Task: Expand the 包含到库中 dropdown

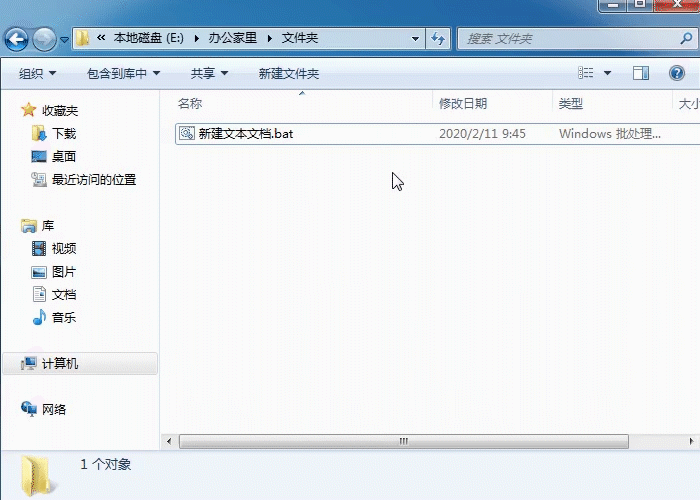Action: tap(123, 73)
